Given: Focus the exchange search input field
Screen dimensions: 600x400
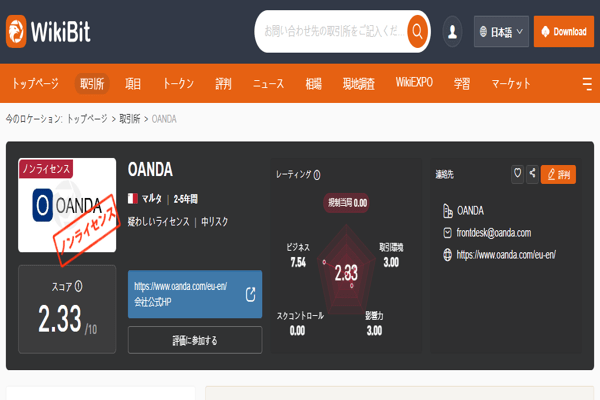Looking at the screenshot, I should click(333, 31).
